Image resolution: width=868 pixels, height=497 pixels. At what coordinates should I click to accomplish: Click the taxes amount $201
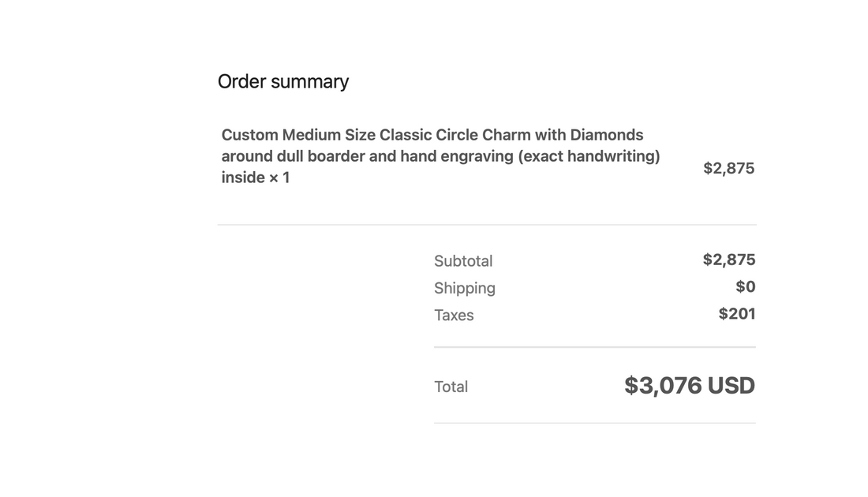737,314
